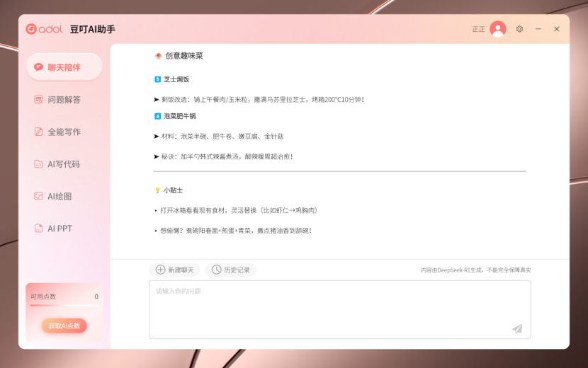Click the username 正正 label
This screenshot has width=588, height=368.
point(478,29)
